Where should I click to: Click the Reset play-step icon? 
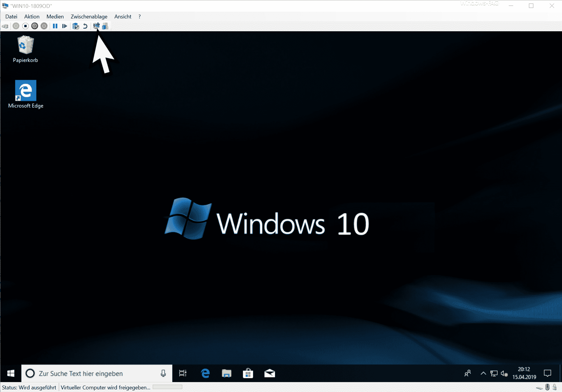(64, 26)
